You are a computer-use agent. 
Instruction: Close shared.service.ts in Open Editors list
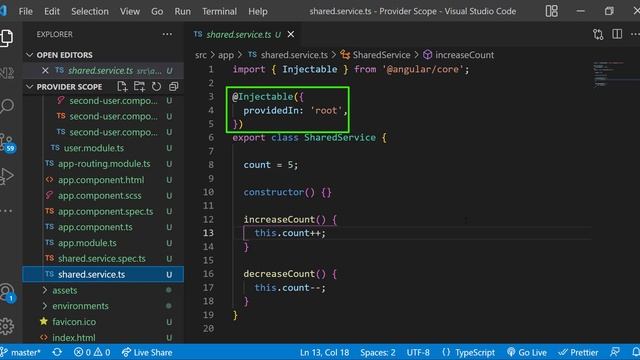tap(45, 71)
